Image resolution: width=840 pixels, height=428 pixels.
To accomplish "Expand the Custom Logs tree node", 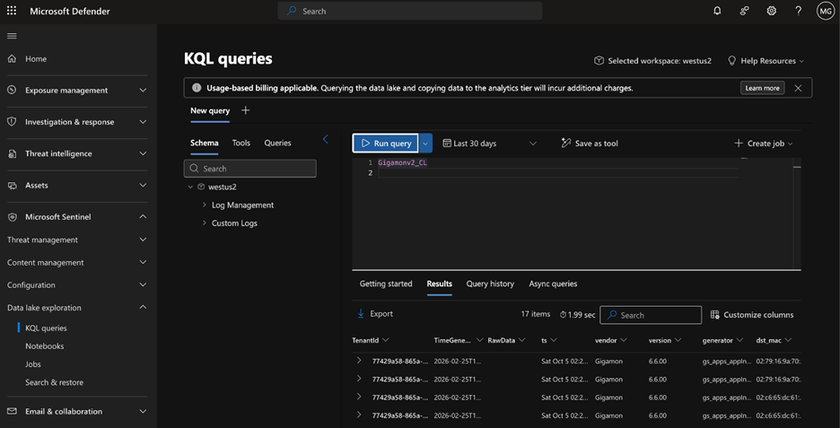I will [x=205, y=223].
